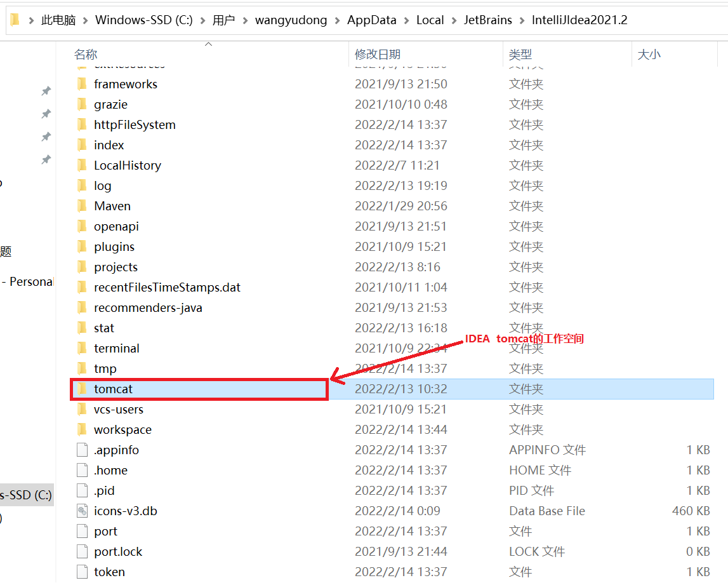
Task: Click the icons-v3.db database file icon
Action: pos(81,511)
